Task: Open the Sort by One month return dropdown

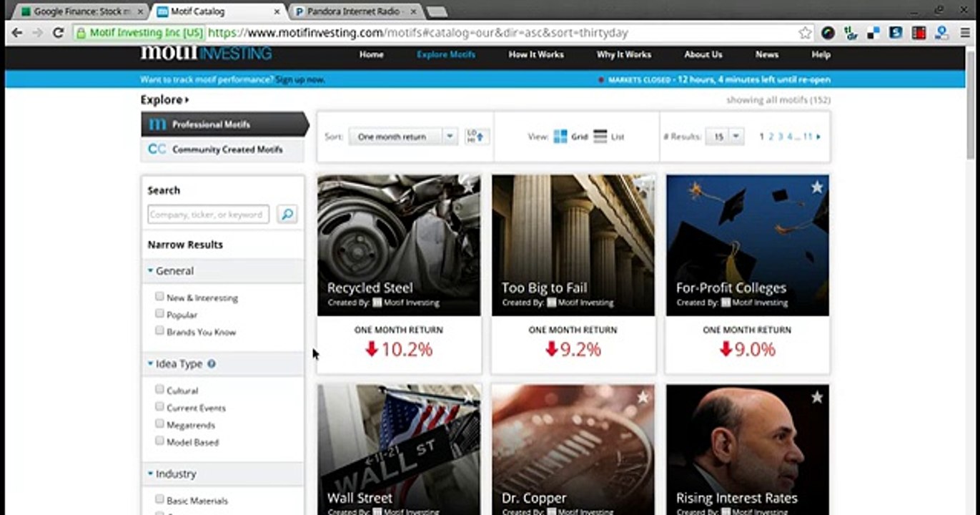Action: click(x=403, y=136)
